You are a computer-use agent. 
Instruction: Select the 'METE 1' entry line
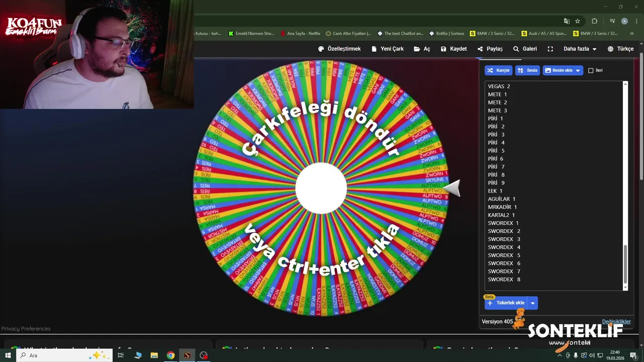pyautogui.click(x=497, y=95)
